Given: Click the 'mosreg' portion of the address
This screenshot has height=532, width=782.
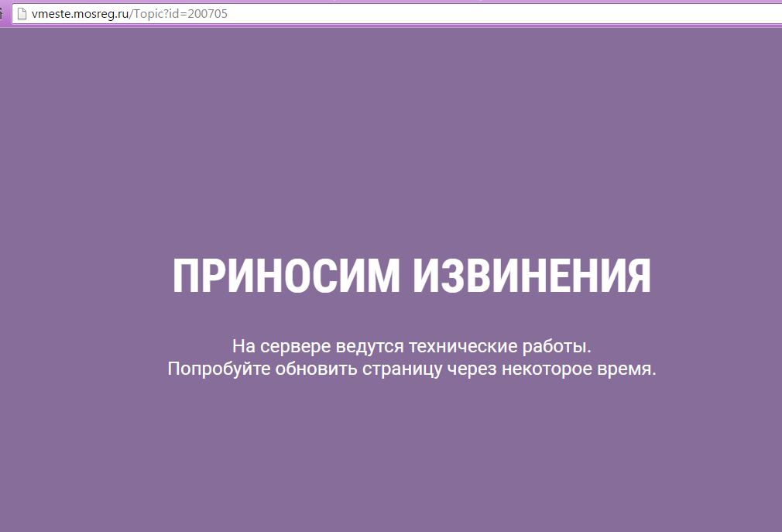Looking at the screenshot, I should pos(92,13).
